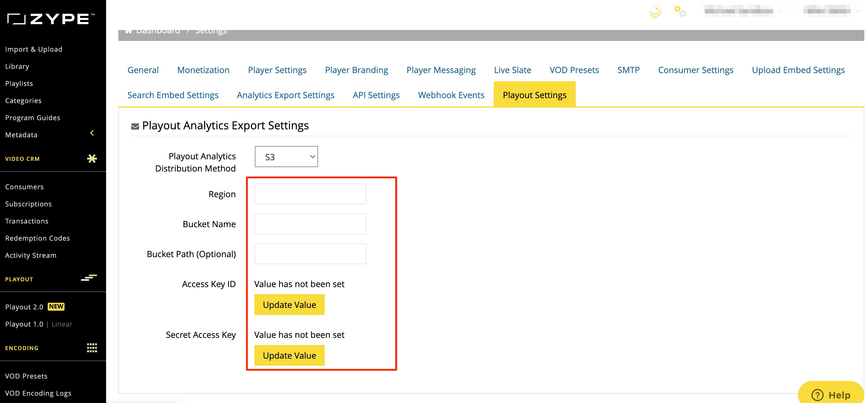Select the VOD Presets settings tab
Image resolution: width=868 pixels, height=403 pixels.
[574, 70]
